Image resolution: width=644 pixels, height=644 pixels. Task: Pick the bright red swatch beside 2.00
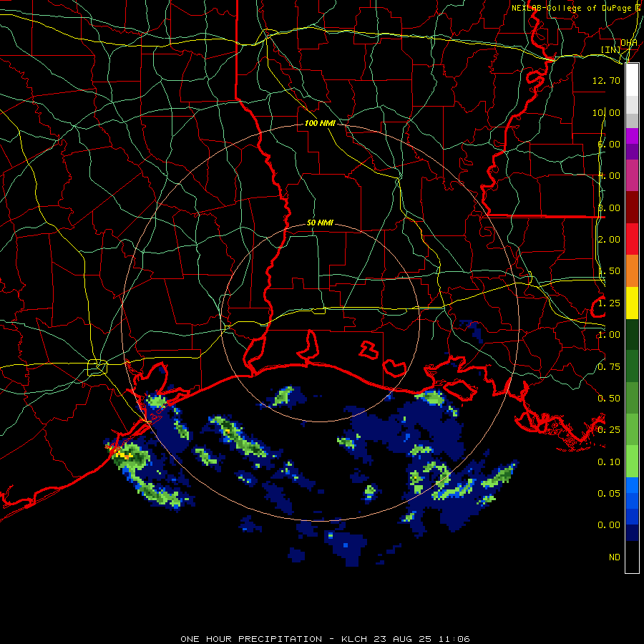click(632, 239)
